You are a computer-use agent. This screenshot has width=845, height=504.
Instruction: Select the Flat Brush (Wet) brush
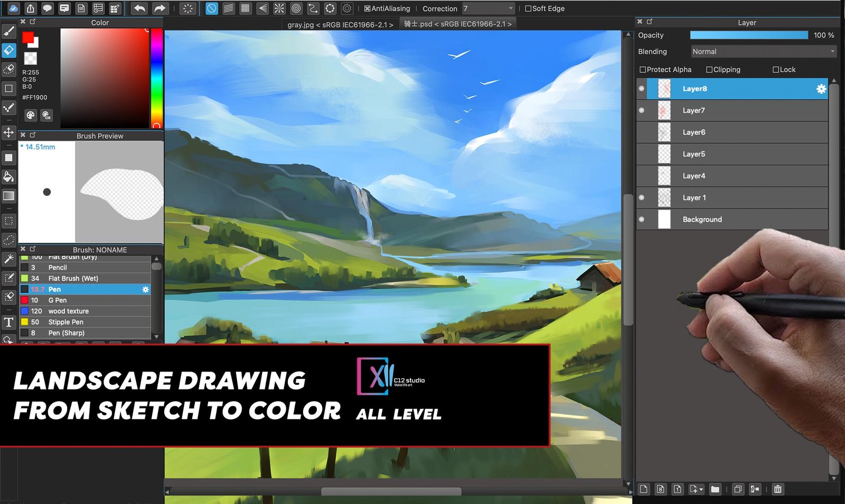73,278
